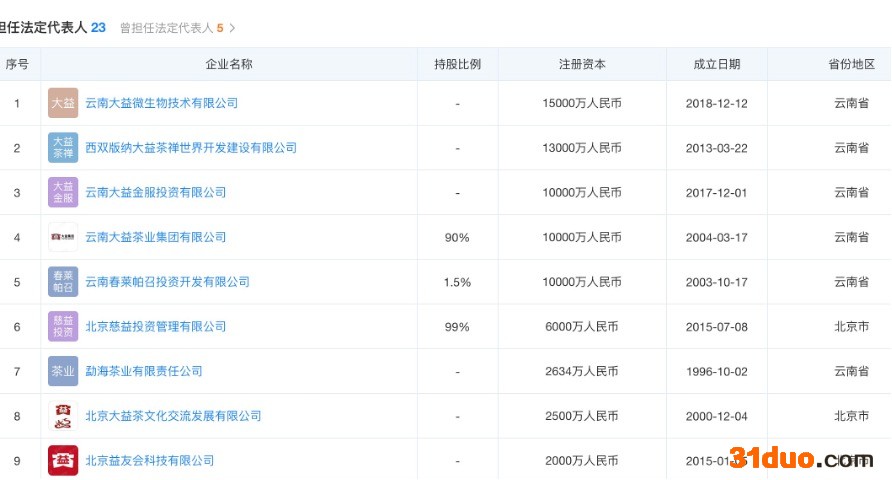Click the 茶业 logo icon in row 7

pyautogui.click(x=63, y=371)
